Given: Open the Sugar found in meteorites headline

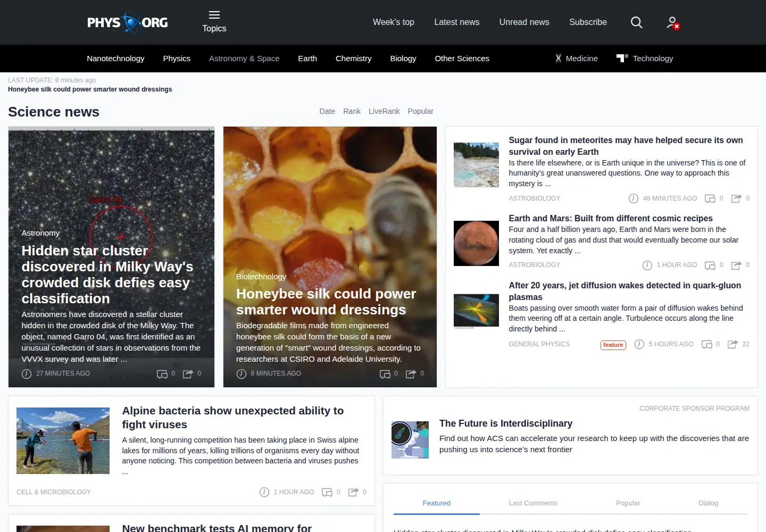Looking at the screenshot, I should click(626, 146).
